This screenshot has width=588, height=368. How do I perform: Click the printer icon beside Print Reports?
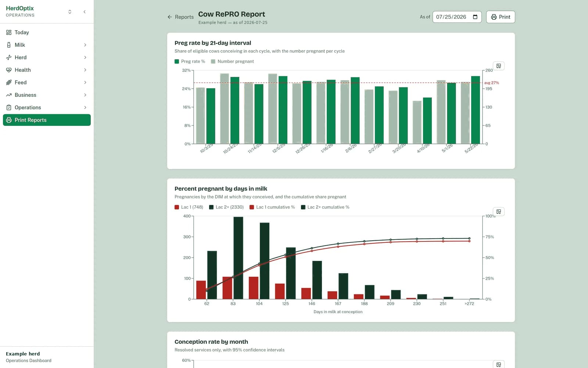[x=9, y=120]
